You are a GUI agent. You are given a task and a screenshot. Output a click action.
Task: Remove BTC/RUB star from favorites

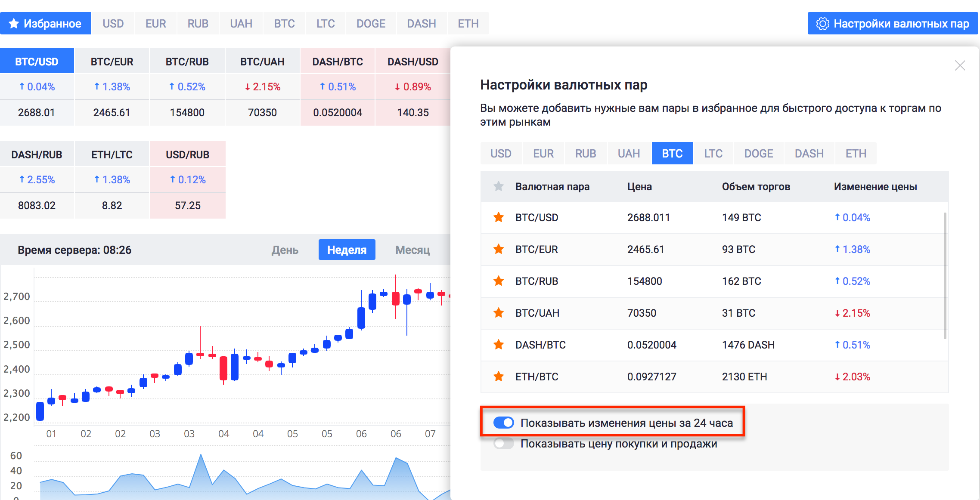[x=499, y=281]
